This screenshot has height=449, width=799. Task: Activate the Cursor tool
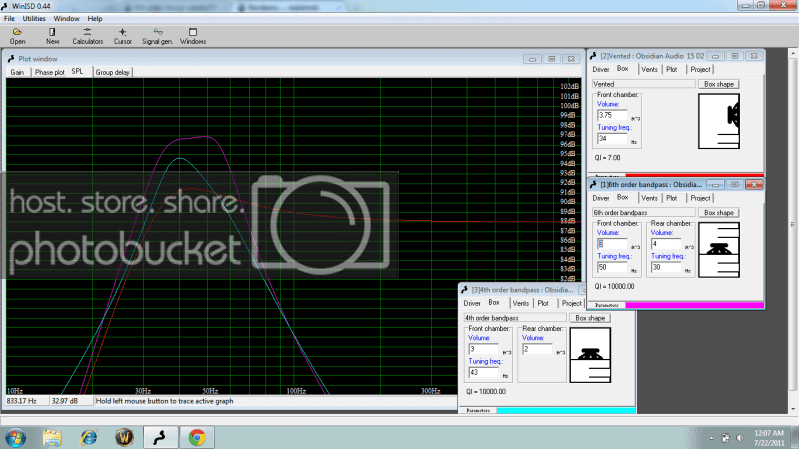coord(122,36)
